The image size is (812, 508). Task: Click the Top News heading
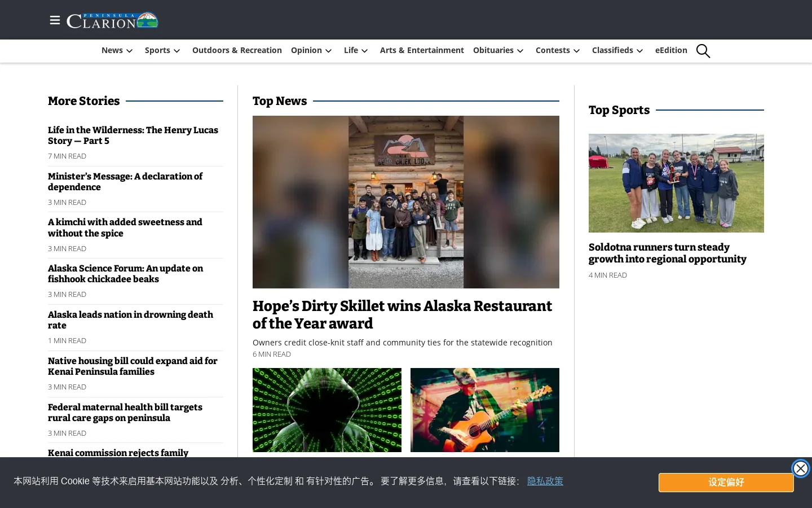click(x=280, y=101)
